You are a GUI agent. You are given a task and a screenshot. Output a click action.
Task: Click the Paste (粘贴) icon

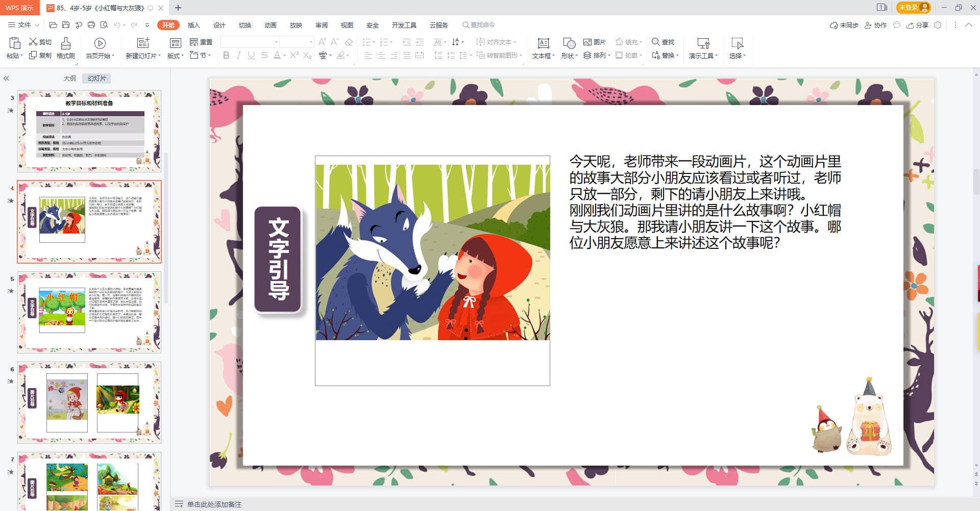tap(15, 43)
